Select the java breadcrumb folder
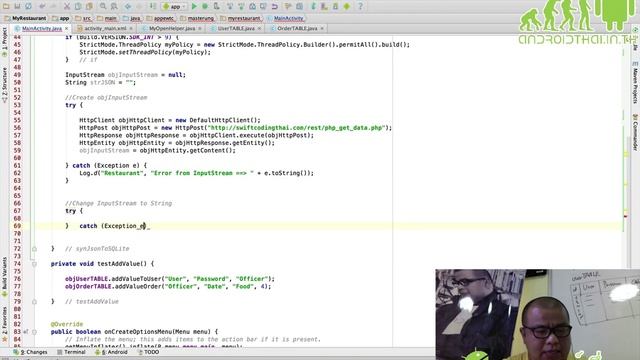This screenshot has width=640, height=360. pos(132,18)
